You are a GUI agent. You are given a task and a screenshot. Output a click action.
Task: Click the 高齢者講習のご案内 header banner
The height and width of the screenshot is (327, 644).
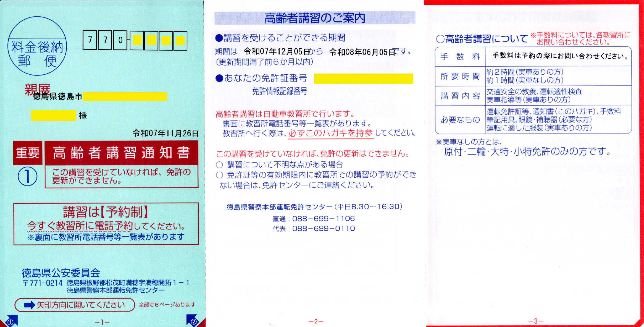[x=315, y=18]
